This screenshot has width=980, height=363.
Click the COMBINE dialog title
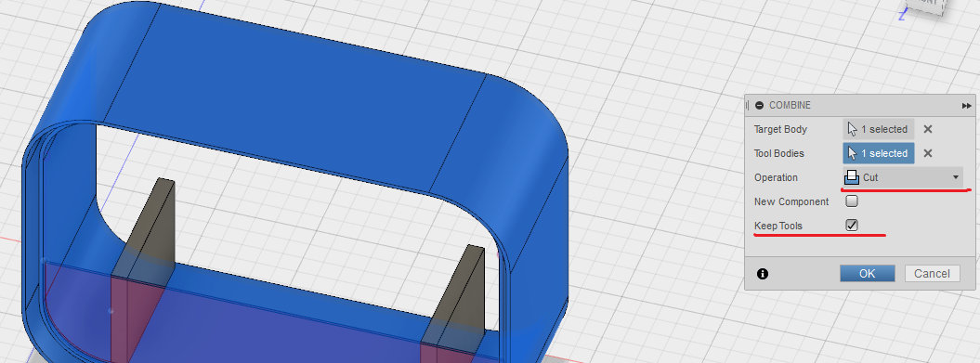pyautogui.click(x=790, y=106)
